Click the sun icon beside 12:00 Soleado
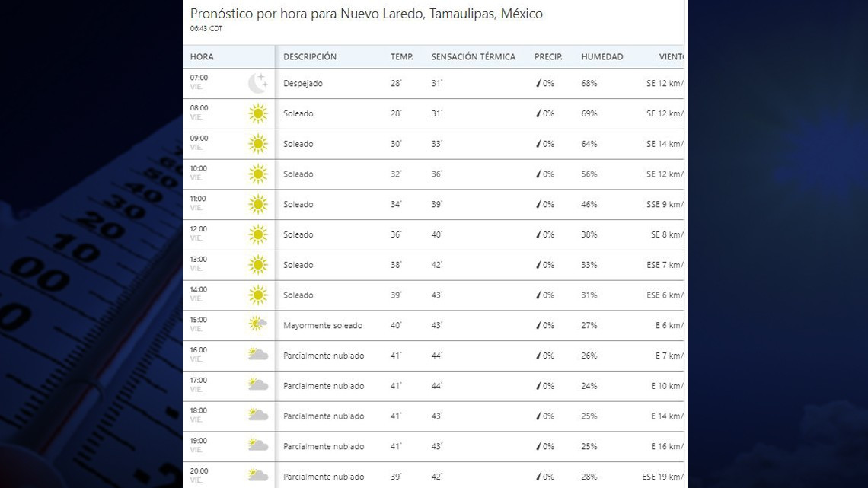This screenshot has width=868, height=488. (x=257, y=234)
